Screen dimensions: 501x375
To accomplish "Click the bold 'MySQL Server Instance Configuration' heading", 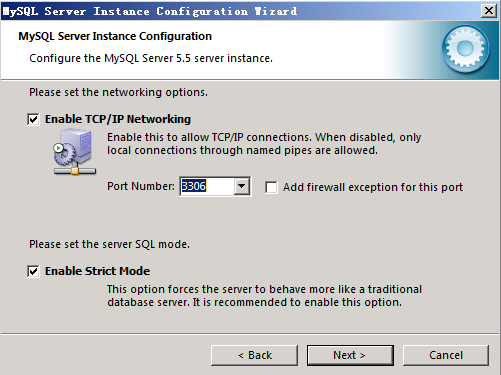I will click(x=115, y=36).
